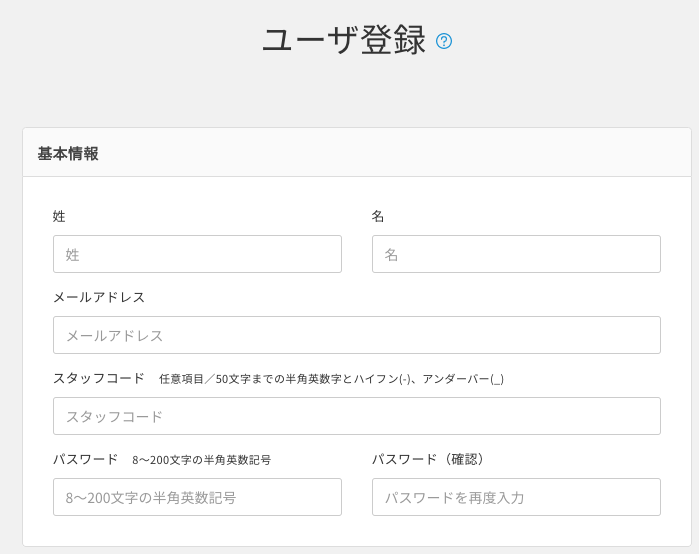Select the メールアドレス input box
This screenshot has width=699, height=554.
pos(356,335)
